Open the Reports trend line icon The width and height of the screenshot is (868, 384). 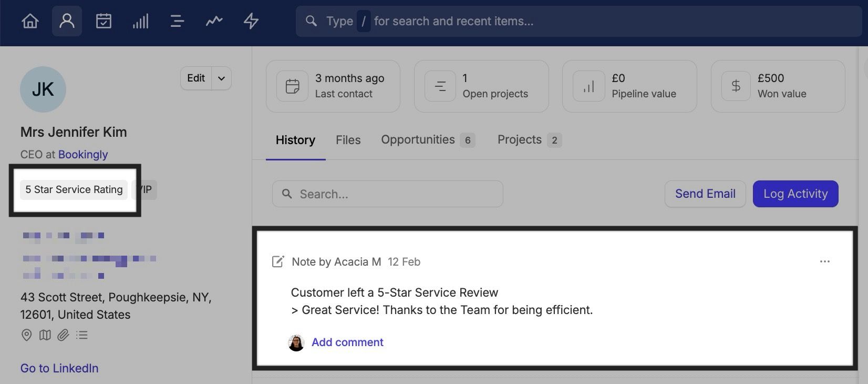coord(214,21)
